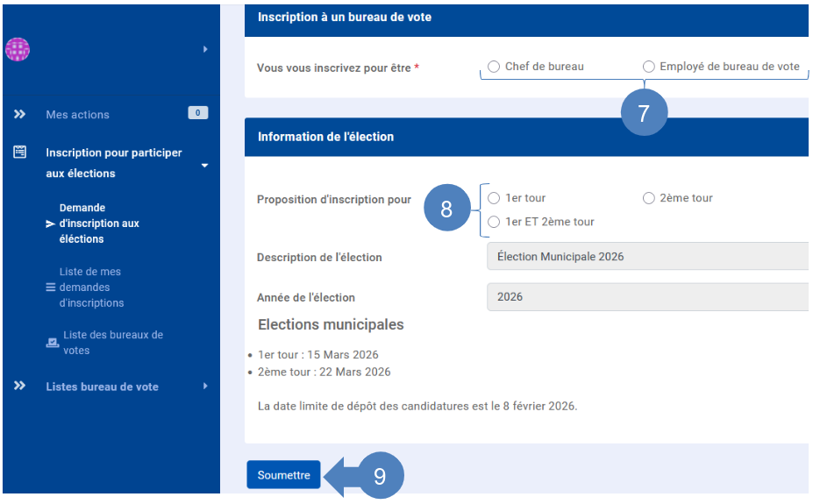Viewport: 813px width, 504px height.
Task: Expand the user profile arrow in sidebar
Action: [x=205, y=49]
